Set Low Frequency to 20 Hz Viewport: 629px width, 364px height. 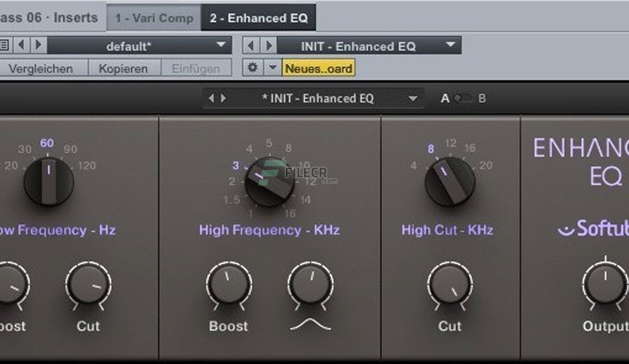11,165
